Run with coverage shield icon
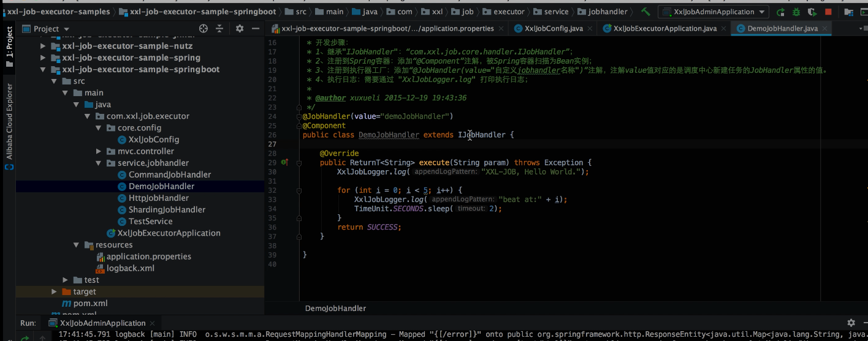868x341 pixels. (x=812, y=12)
